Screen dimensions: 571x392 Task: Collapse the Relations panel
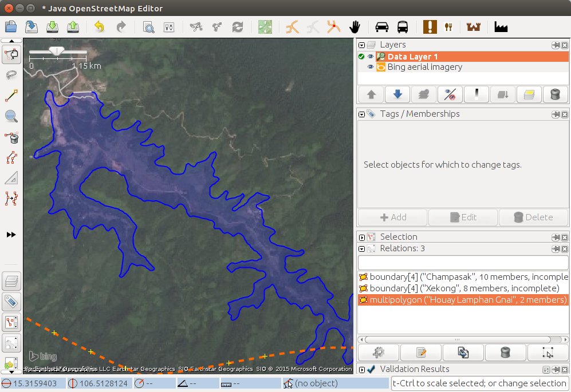click(362, 248)
